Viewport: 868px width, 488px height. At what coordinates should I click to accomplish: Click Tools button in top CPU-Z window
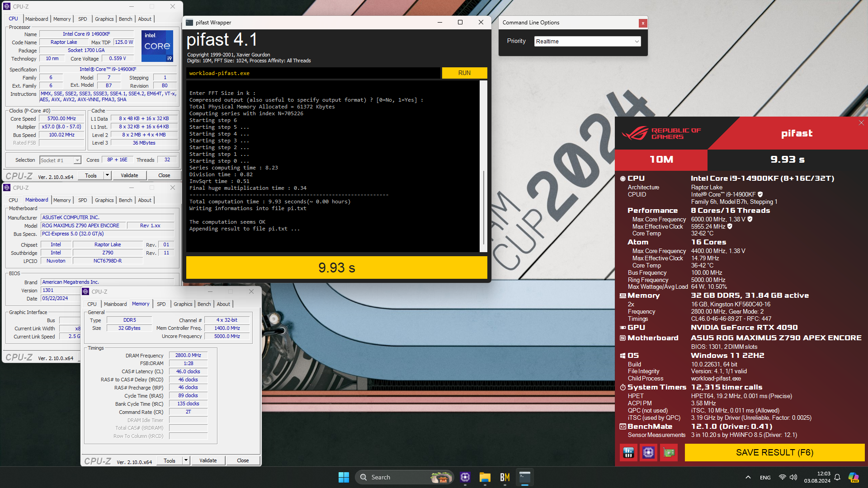coord(91,175)
